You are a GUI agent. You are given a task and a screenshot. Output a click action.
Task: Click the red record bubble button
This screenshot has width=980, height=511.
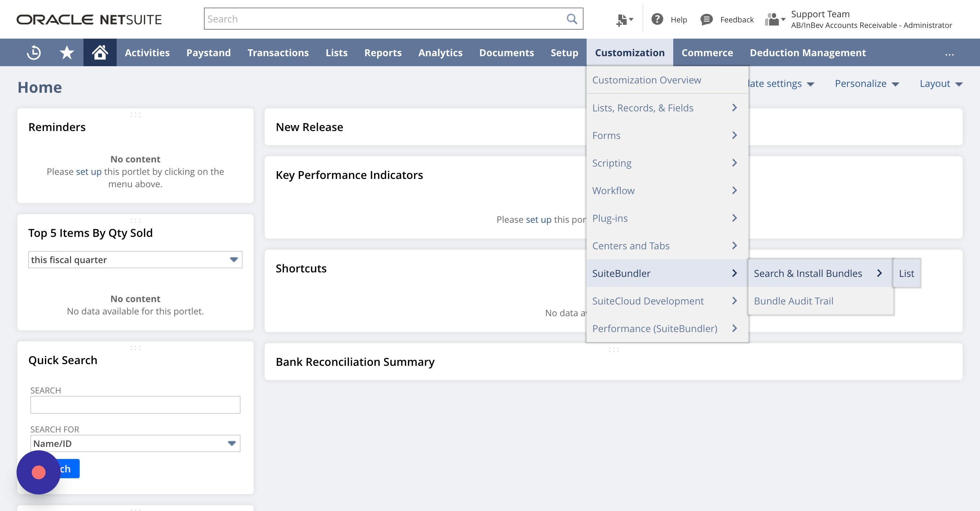pyautogui.click(x=38, y=472)
